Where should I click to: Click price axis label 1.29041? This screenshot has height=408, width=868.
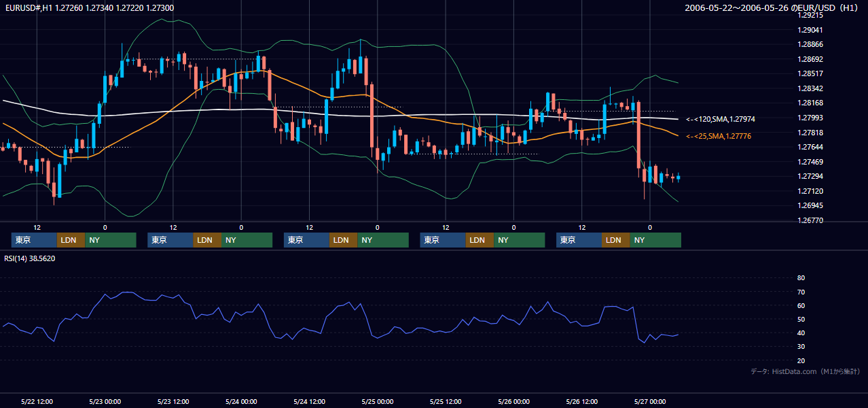(x=810, y=30)
